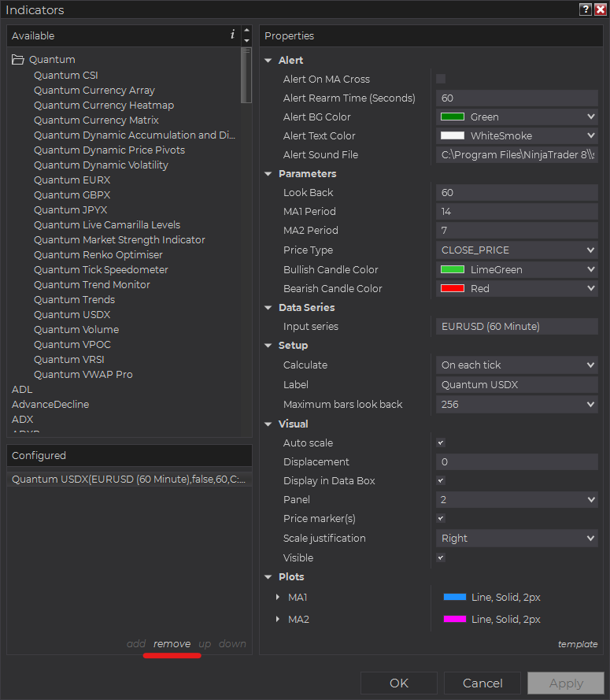Click the MA1 Period input field
The image size is (610, 700).
tap(517, 212)
